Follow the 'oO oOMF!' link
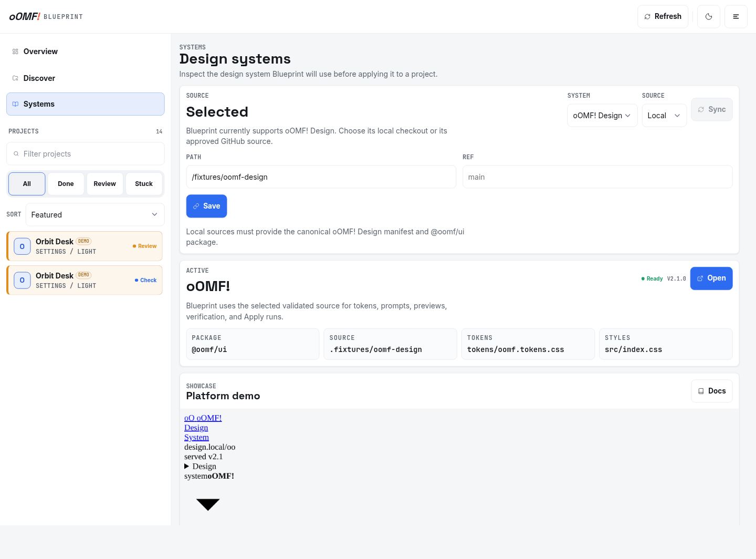Viewport: 756px width, 559px height. click(x=203, y=418)
